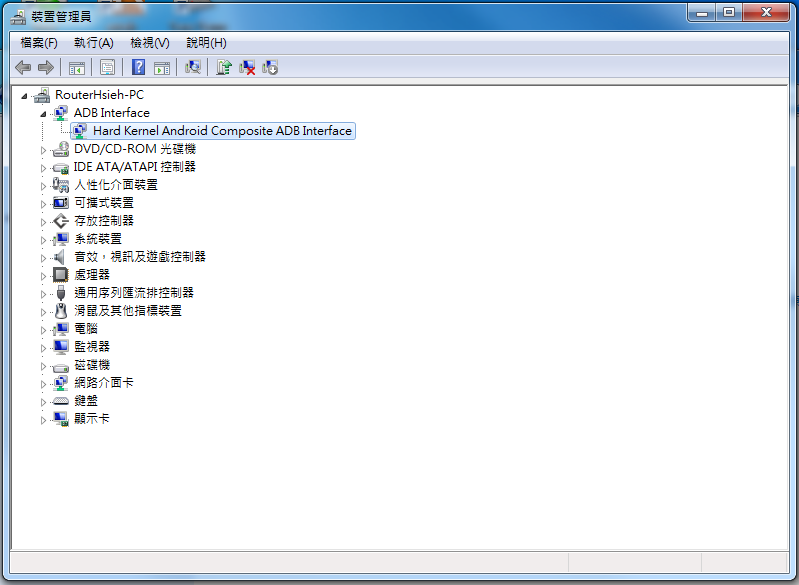The image size is (799, 585).
Task: Click the 存放控制器 storage controller icon
Action: (x=61, y=221)
